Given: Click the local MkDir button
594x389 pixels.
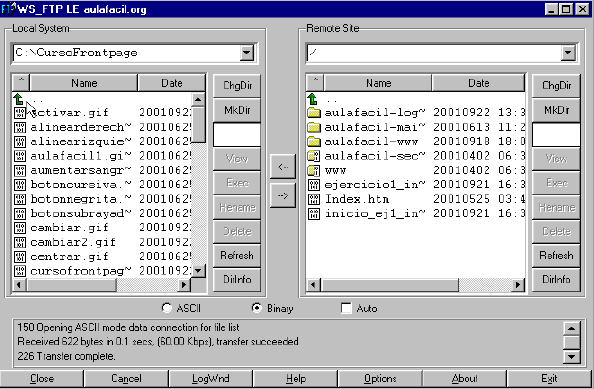Looking at the screenshot, I should point(237,110).
